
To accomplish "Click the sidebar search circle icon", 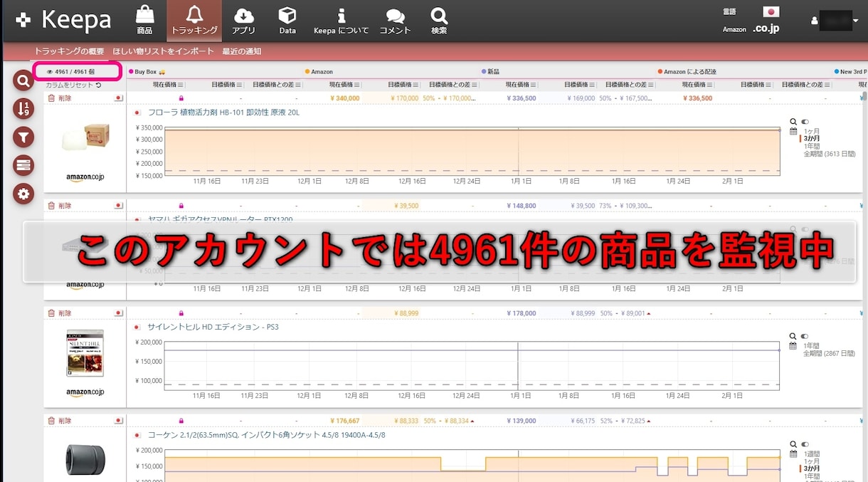I will [23, 80].
